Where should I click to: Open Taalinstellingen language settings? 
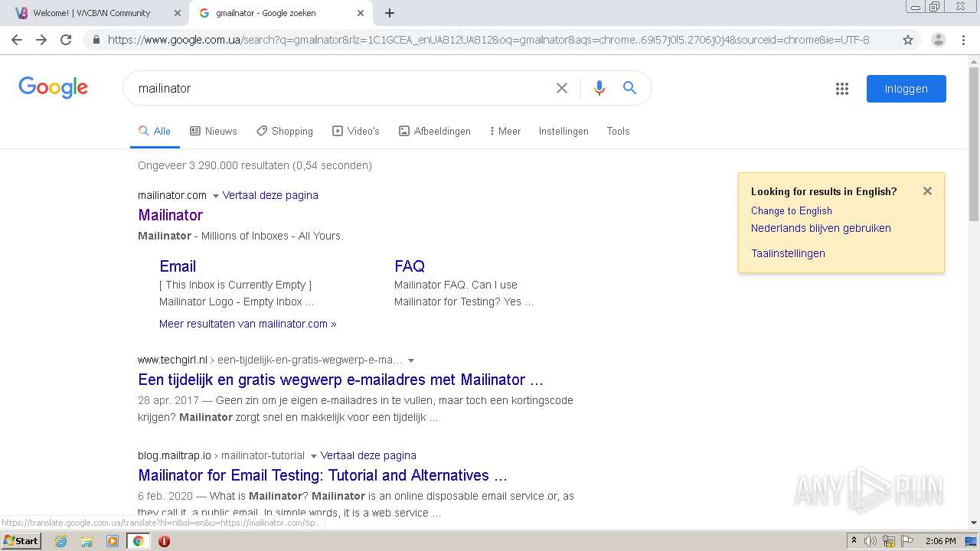(x=788, y=253)
